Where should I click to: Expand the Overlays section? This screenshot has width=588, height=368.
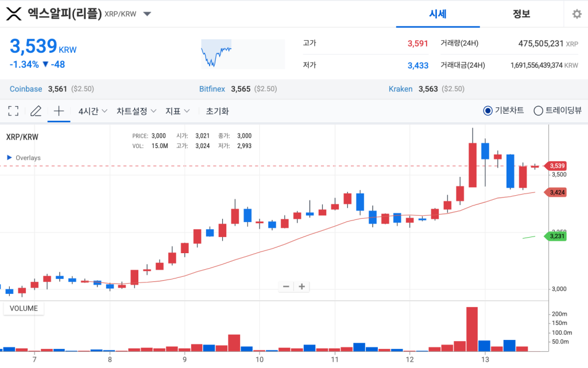tap(24, 158)
